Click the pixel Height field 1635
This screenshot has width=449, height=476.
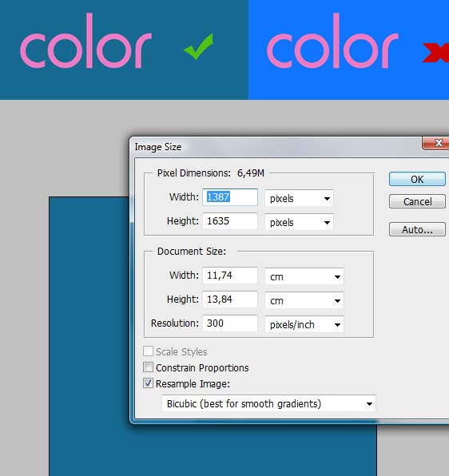pos(230,221)
